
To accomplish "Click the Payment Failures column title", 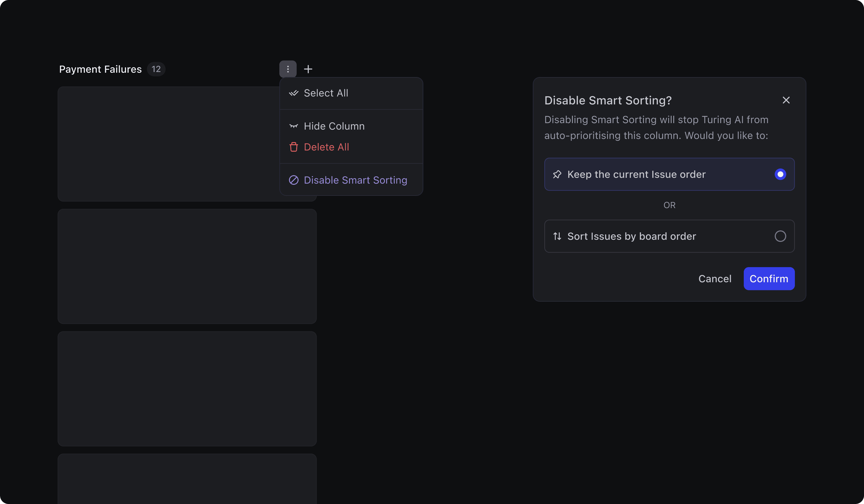I will click(100, 69).
